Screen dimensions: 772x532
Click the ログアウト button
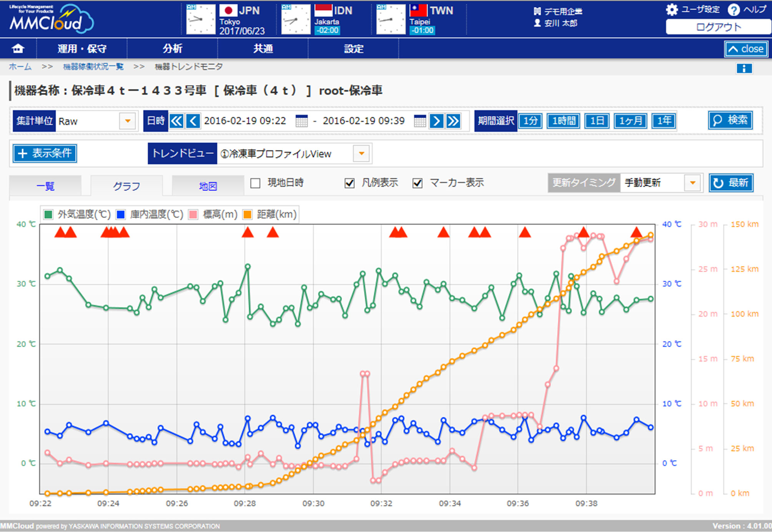pos(718,27)
